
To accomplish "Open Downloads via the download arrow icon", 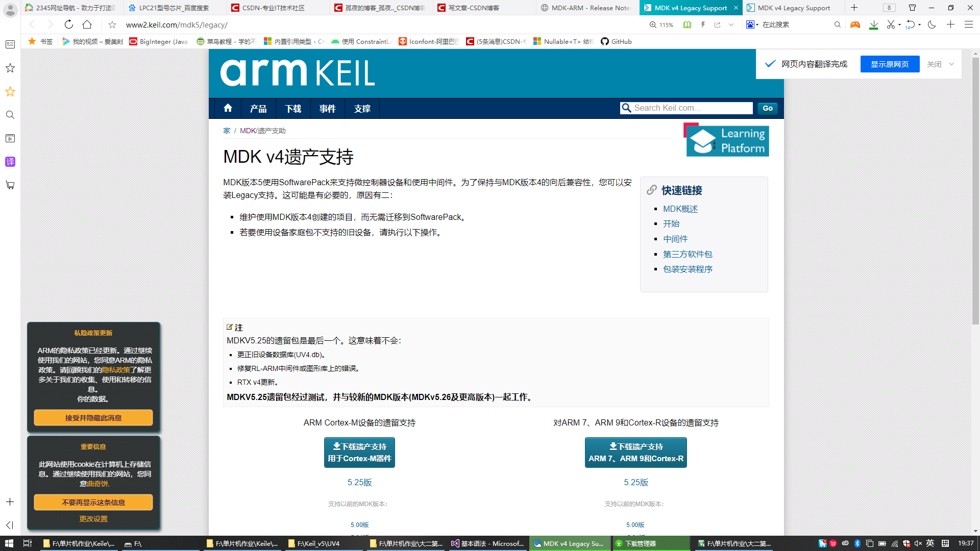I will (874, 24).
